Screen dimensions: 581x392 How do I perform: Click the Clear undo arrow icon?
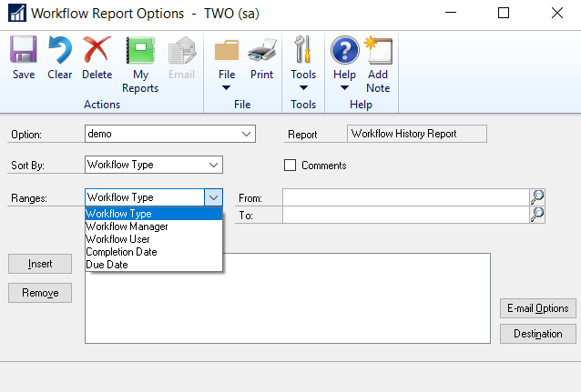[x=60, y=49]
